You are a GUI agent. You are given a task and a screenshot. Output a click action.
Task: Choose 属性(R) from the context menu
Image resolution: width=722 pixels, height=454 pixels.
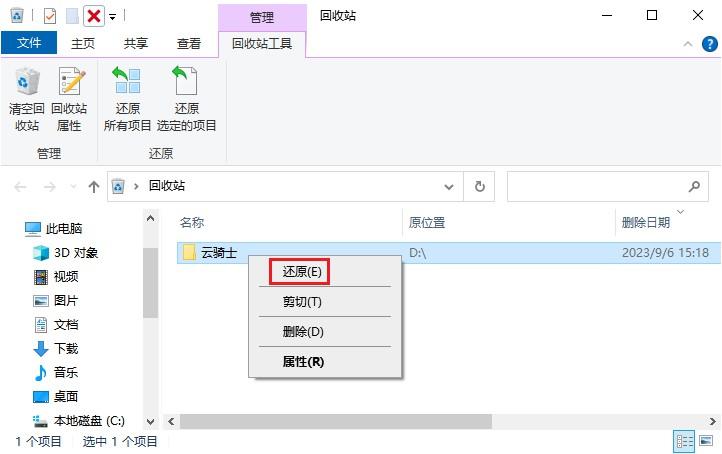click(303, 362)
